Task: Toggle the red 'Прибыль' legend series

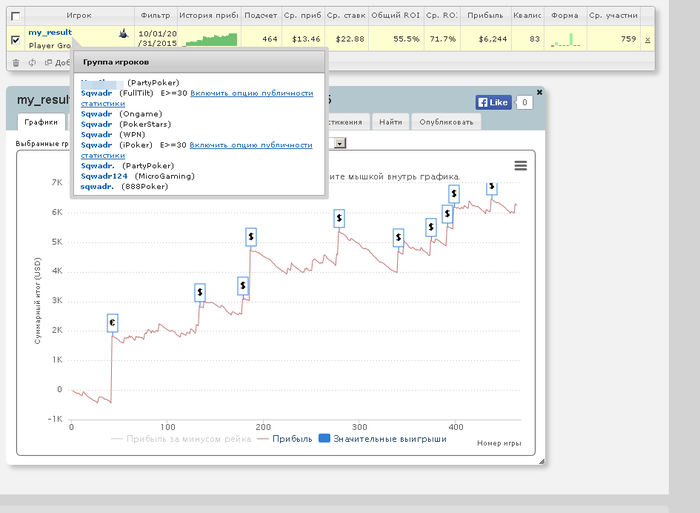Action: pos(285,439)
